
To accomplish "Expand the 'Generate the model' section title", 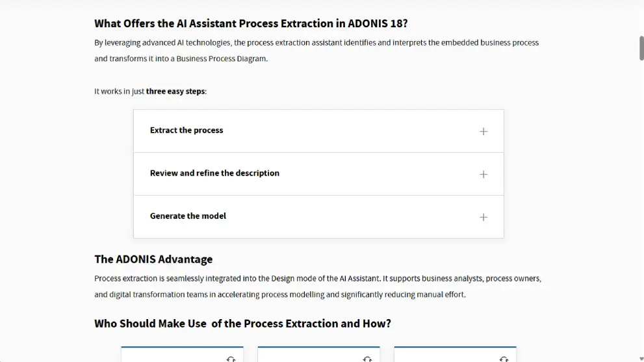I will [x=188, y=216].
